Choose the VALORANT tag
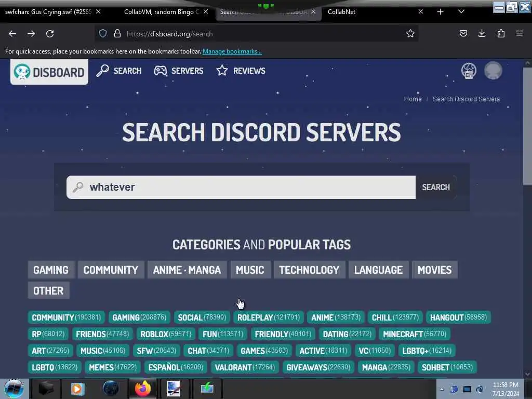532x399 pixels. coord(245,367)
